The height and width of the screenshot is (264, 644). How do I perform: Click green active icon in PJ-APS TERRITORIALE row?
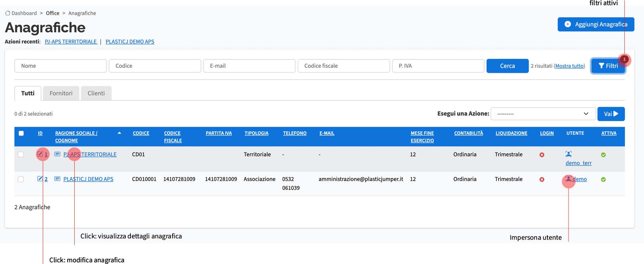[x=603, y=155]
